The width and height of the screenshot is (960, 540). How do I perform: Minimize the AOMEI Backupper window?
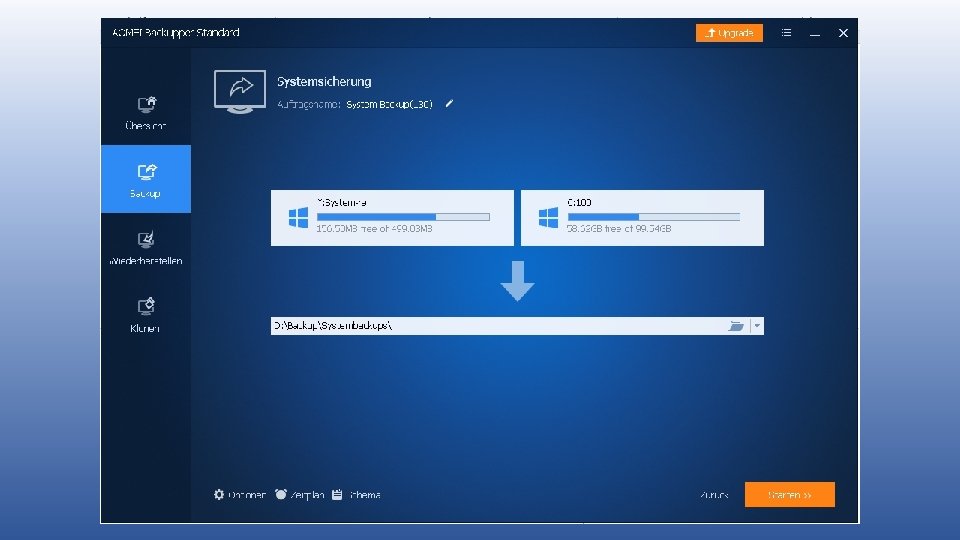(815, 33)
